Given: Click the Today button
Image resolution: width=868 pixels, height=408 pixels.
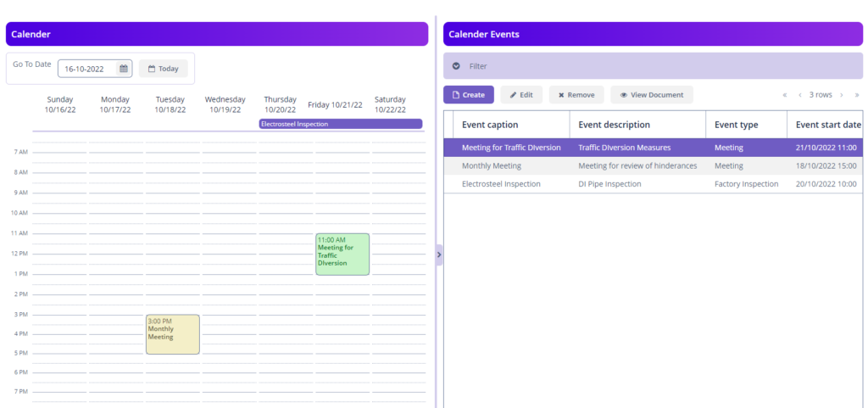Looking at the screenshot, I should (163, 69).
